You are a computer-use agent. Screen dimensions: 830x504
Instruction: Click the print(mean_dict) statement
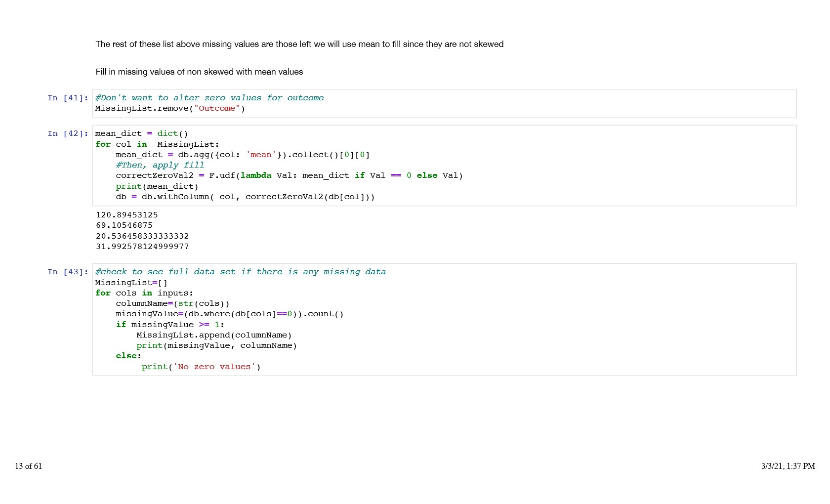(x=157, y=186)
